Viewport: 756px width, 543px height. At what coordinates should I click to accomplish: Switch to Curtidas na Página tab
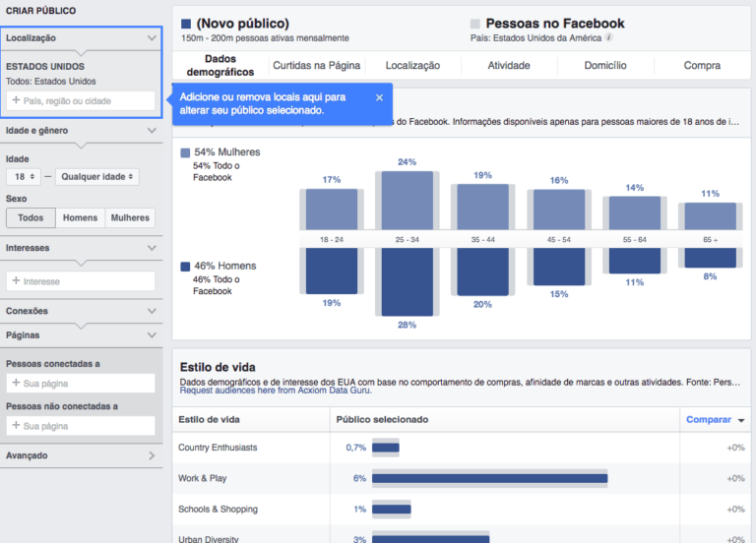pyautogui.click(x=317, y=66)
